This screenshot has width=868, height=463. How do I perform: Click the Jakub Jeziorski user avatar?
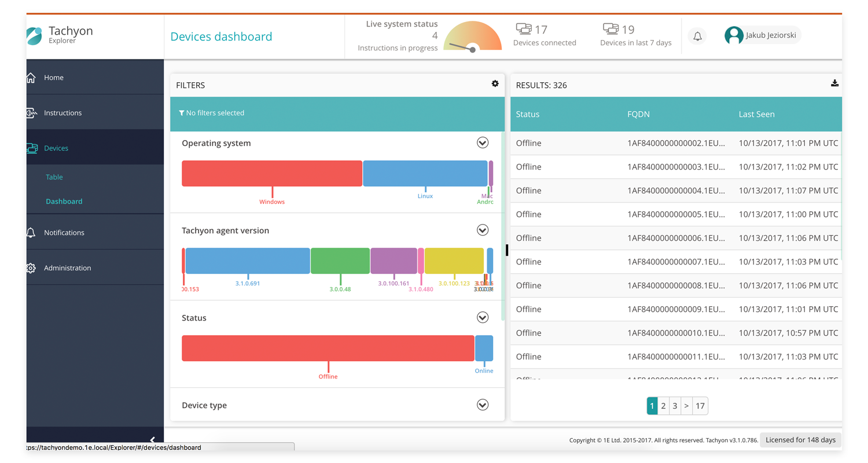point(734,36)
